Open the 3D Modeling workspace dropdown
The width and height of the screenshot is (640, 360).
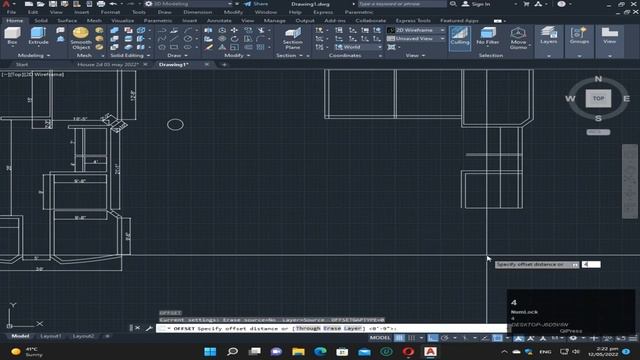[x=189, y=4]
